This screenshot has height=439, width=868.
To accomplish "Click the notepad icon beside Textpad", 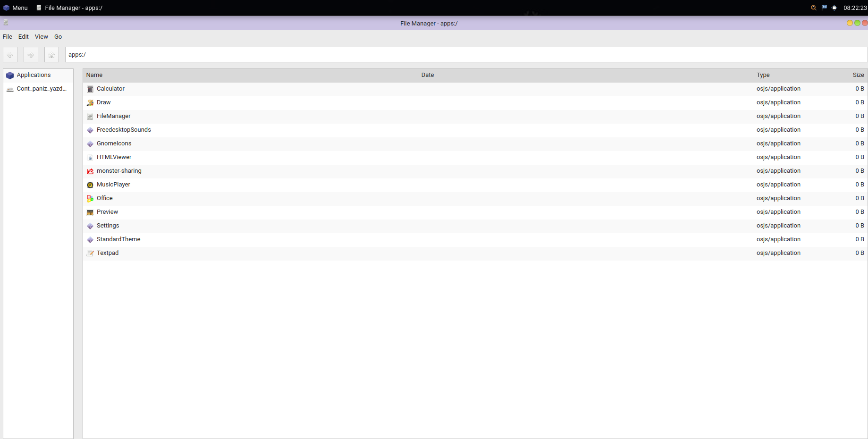I will pyautogui.click(x=90, y=253).
